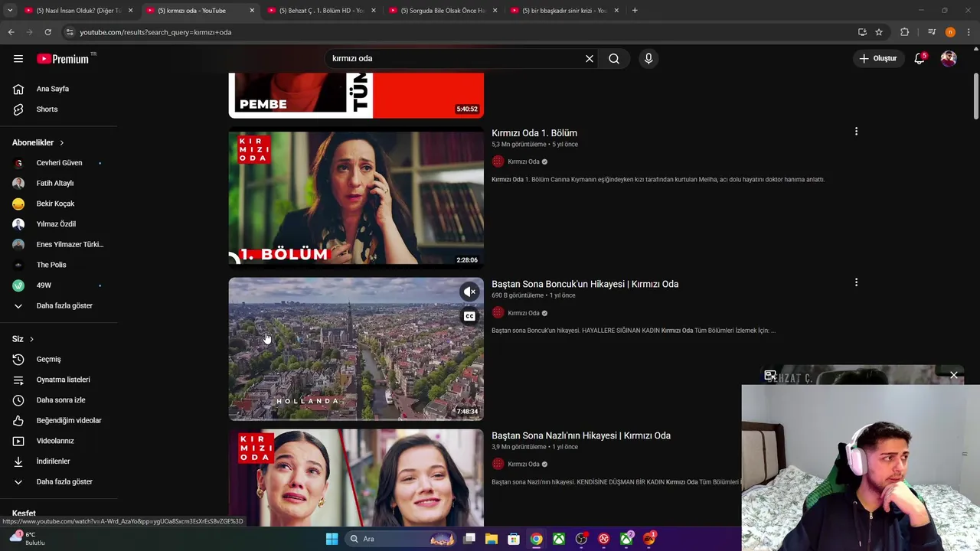Open more options for Boncuk'un Hikayesi
980x551 pixels.
856,282
